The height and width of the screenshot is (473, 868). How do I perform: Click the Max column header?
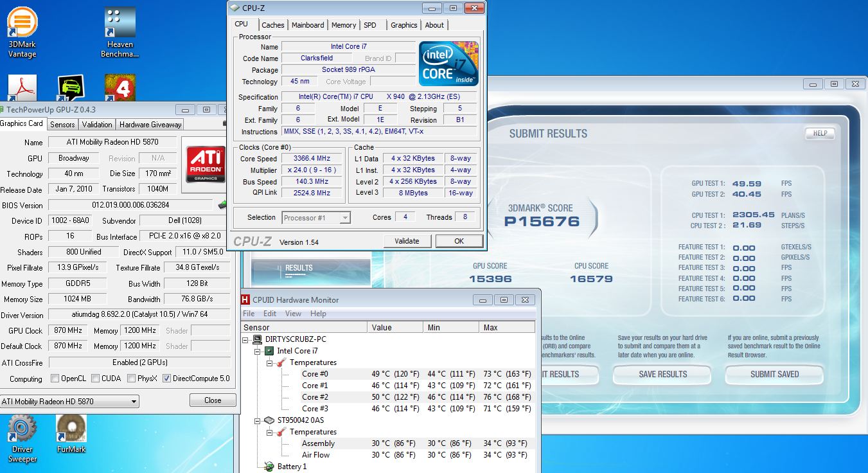coord(508,327)
